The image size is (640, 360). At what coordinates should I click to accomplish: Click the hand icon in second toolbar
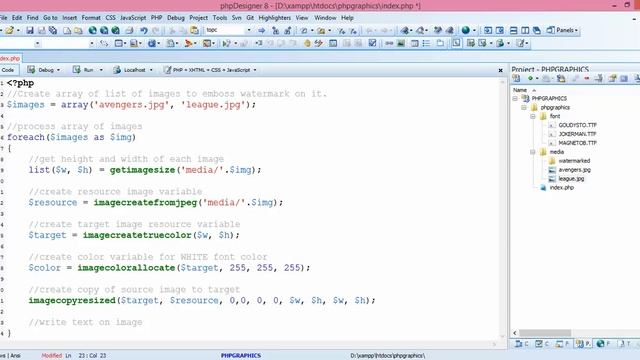point(307,43)
